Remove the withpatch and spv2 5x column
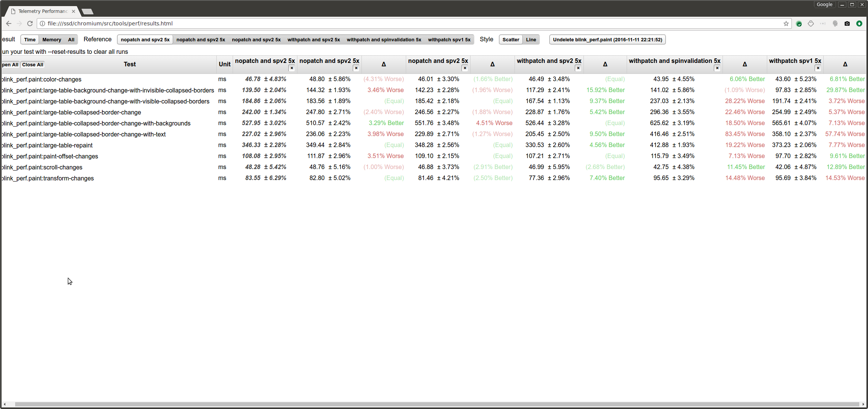This screenshot has width=868, height=409. [578, 68]
